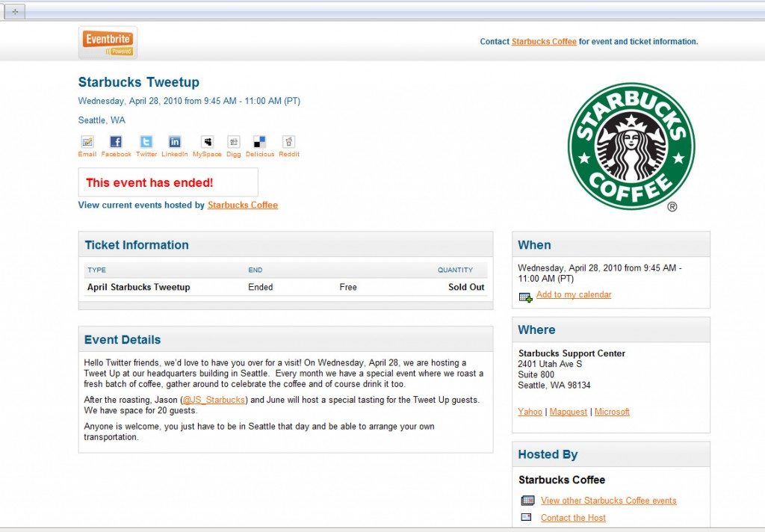Share the event on Digg
The width and height of the screenshot is (765, 532).
[234, 142]
